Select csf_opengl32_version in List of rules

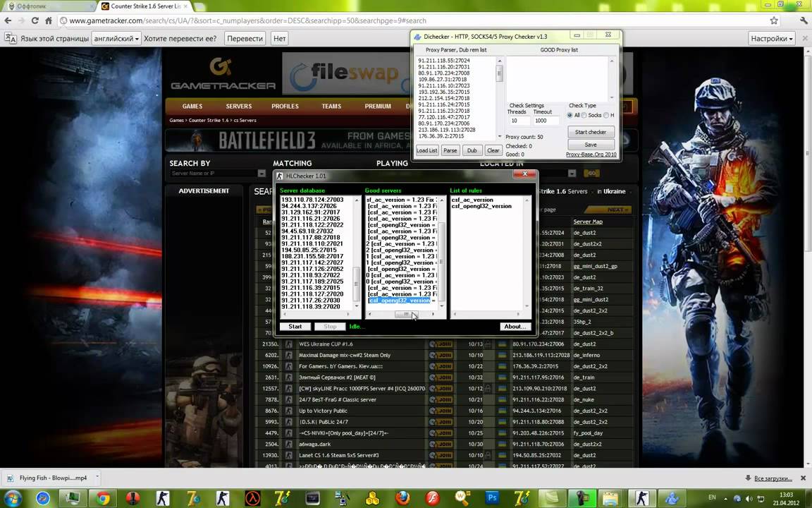coord(481,206)
